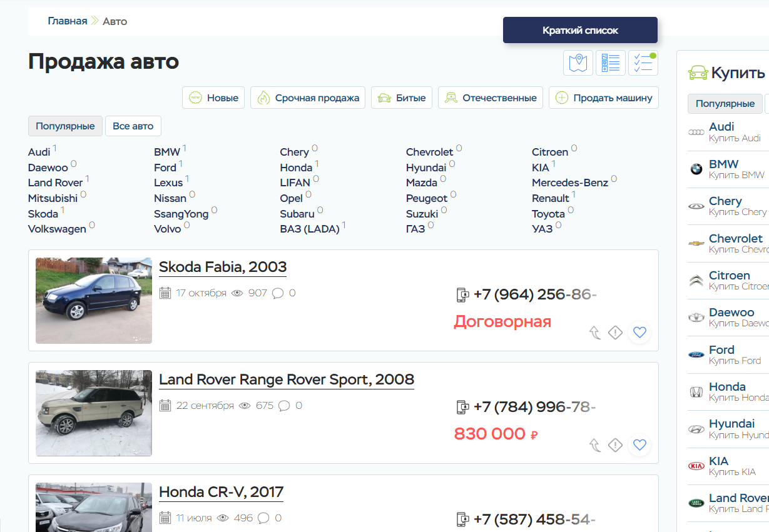Image resolution: width=769 pixels, height=532 pixels.
Task: Open the Популярные brands tab
Action: [65, 126]
